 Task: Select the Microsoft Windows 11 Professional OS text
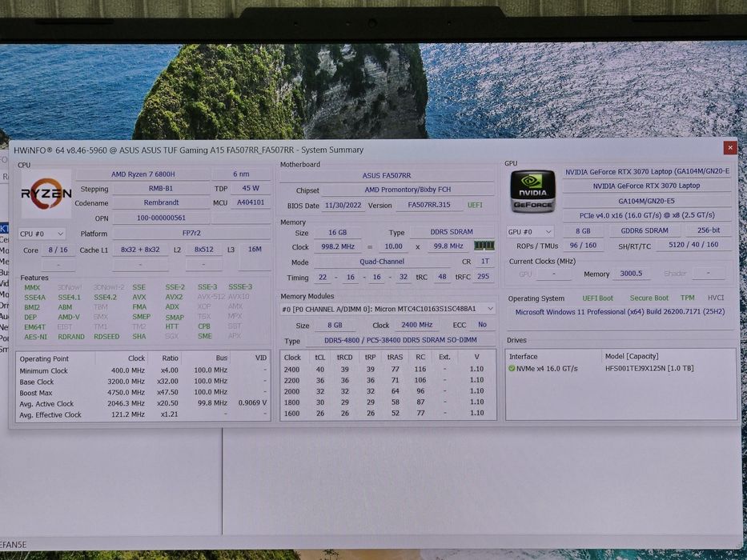(620, 312)
